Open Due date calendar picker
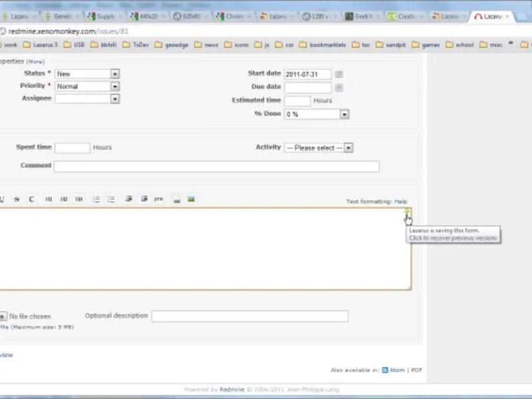Image resolution: width=532 pixels, height=399 pixels. coord(338,88)
